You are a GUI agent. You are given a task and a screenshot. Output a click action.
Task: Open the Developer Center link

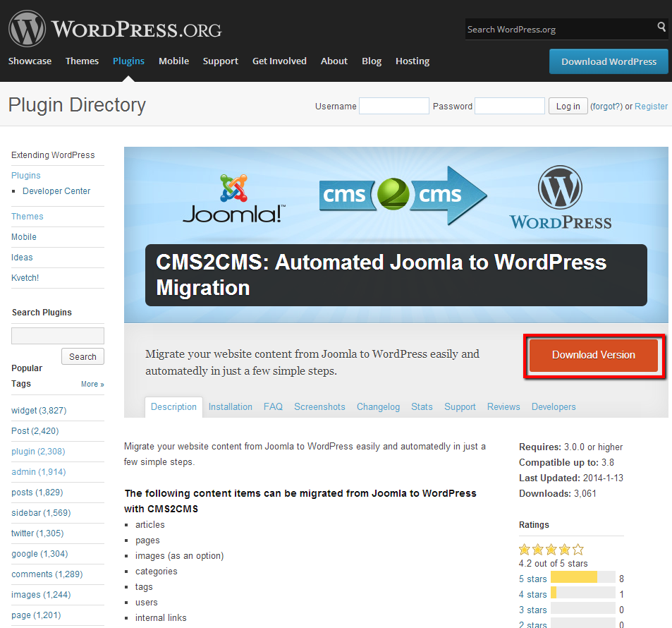[x=56, y=191]
